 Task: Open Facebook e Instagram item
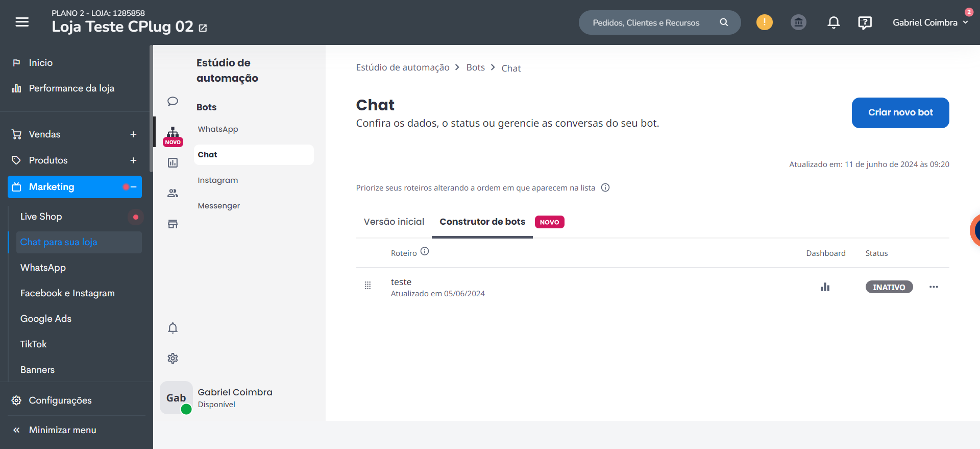[67, 293]
